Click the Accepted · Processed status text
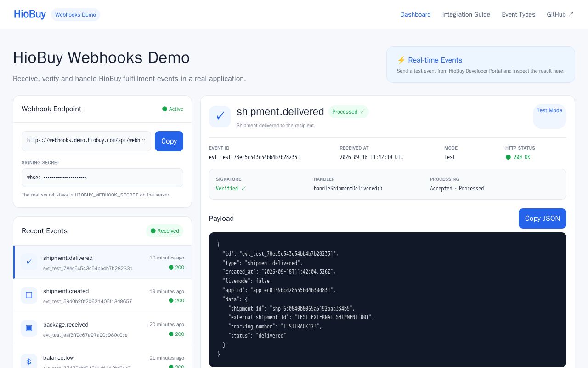The width and height of the screenshot is (588, 368). pos(457,189)
